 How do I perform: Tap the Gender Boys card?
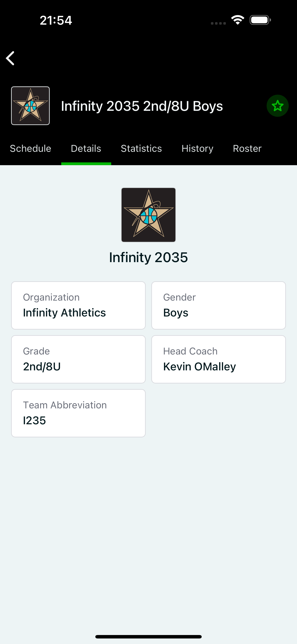218,305
